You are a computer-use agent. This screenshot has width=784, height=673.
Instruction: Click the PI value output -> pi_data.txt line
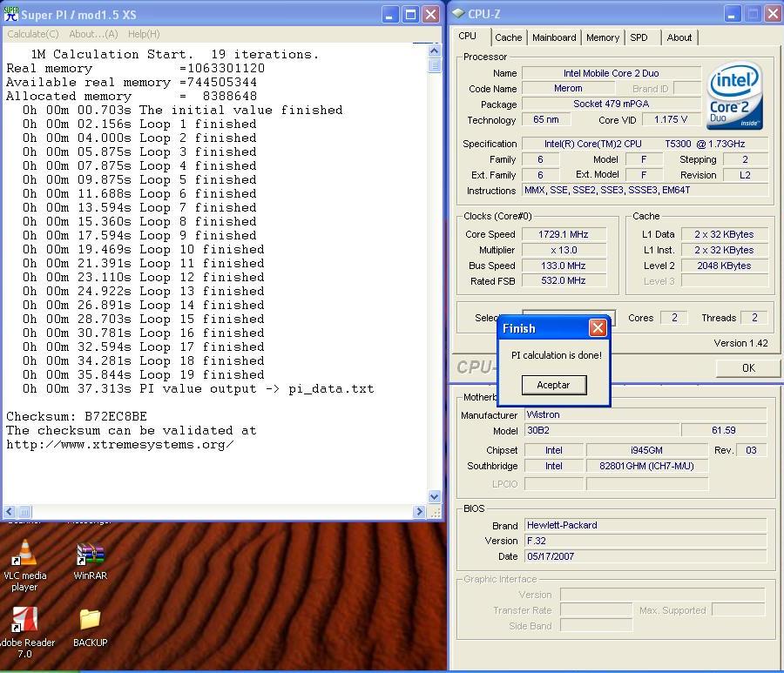[198, 388]
